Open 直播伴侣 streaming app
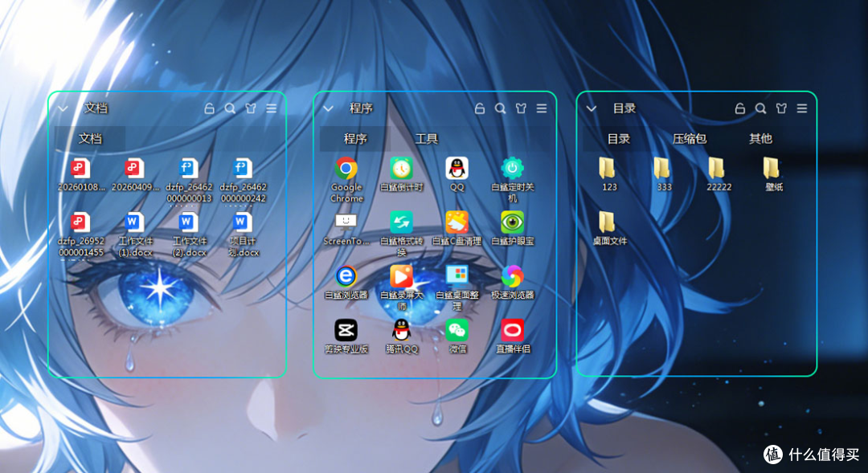The image size is (868, 473). click(512, 330)
